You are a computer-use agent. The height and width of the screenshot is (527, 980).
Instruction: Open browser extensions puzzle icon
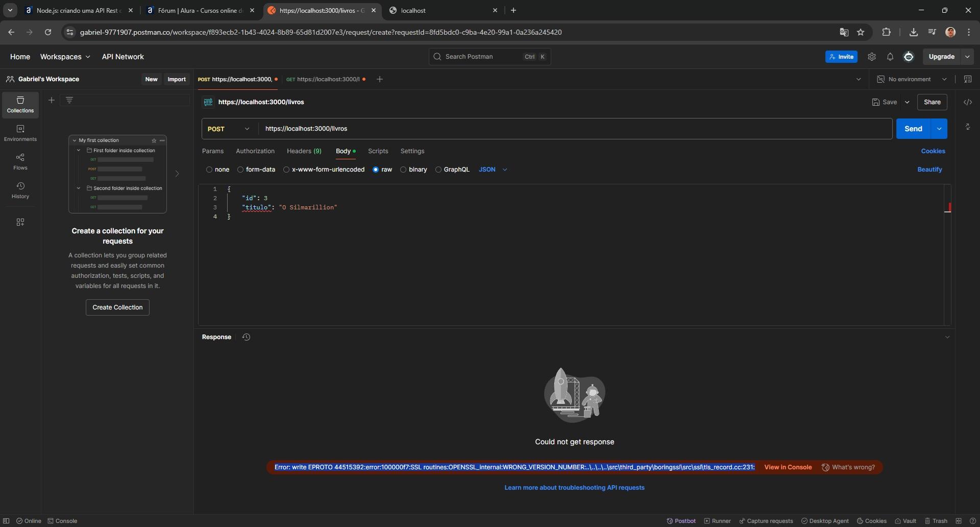coord(886,32)
